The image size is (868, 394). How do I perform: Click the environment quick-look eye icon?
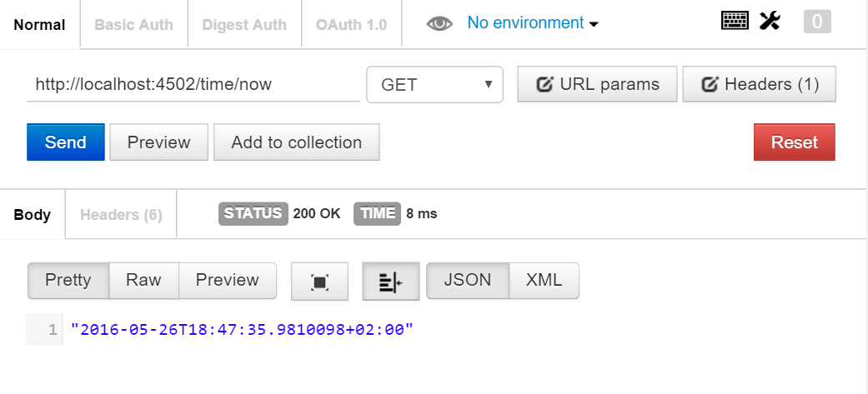coord(439,24)
